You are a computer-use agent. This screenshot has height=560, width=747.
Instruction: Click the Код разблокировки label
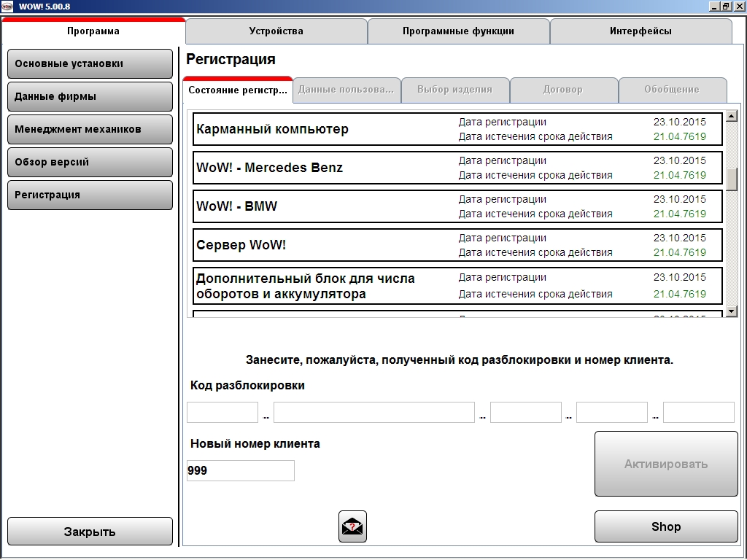(248, 385)
